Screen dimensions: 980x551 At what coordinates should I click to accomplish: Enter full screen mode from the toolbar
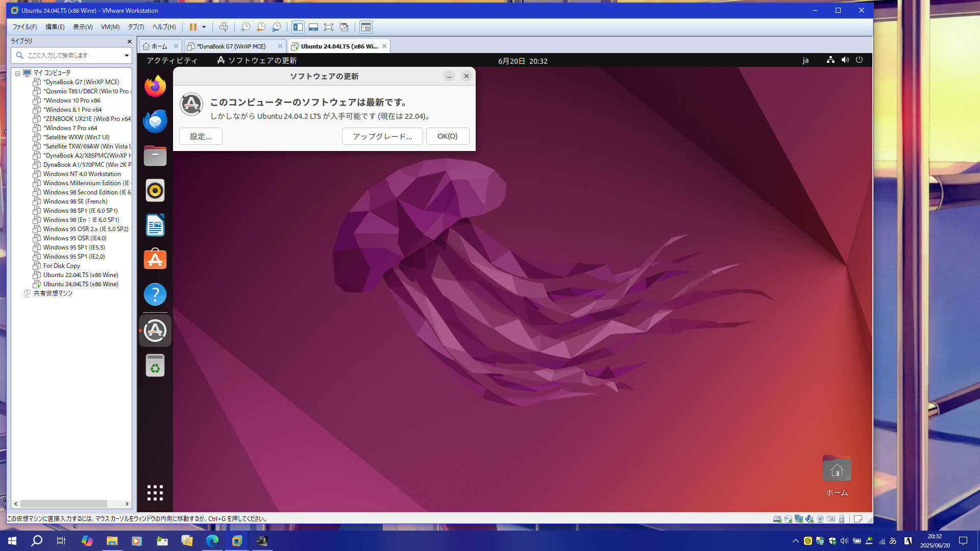pyautogui.click(x=329, y=27)
